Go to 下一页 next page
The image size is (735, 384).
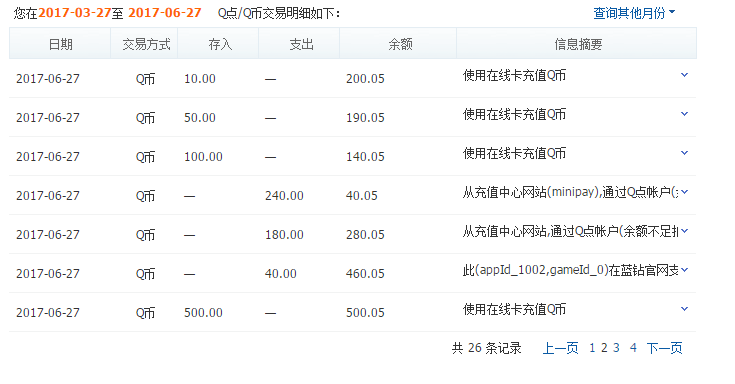(664, 348)
